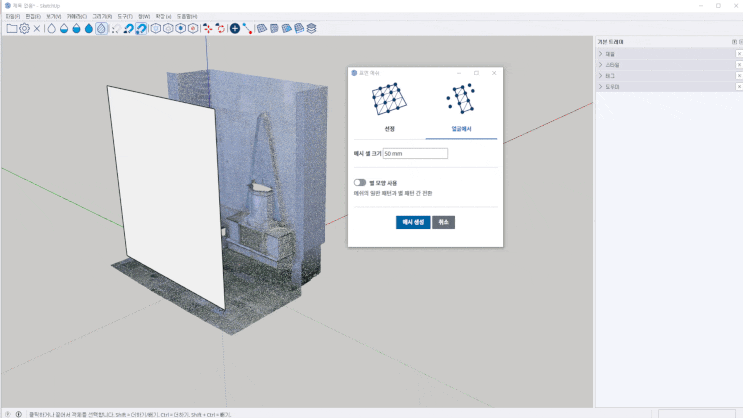The image size is (743, 418).
Task: Select the half-filled water drop icon
Action: [x=76, y=28]
